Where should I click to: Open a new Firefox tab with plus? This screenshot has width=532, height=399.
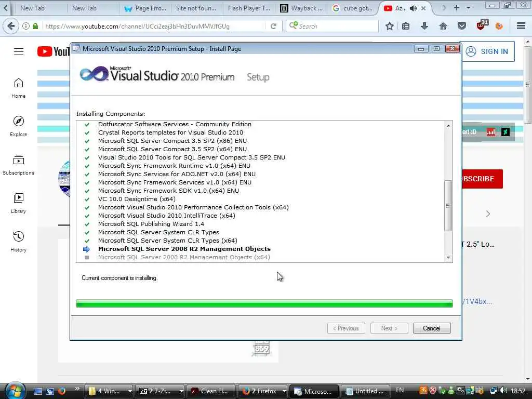point(456,7)
